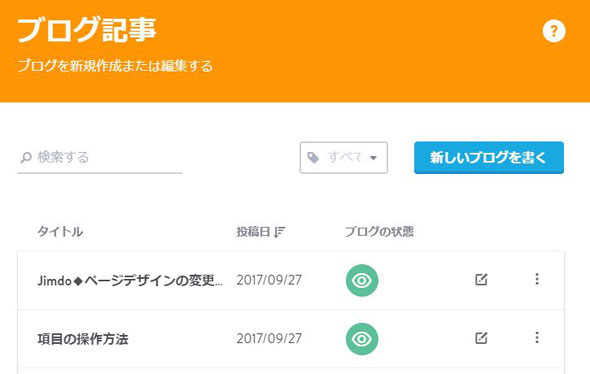Open the help question mark icon

tap(554, 30)
